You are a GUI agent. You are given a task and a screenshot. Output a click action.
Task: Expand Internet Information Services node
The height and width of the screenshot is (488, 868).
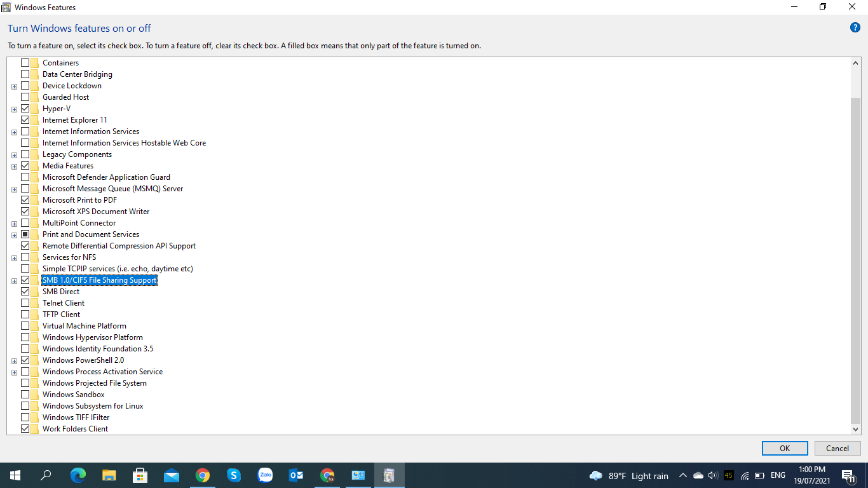click(x=14, y=132)
